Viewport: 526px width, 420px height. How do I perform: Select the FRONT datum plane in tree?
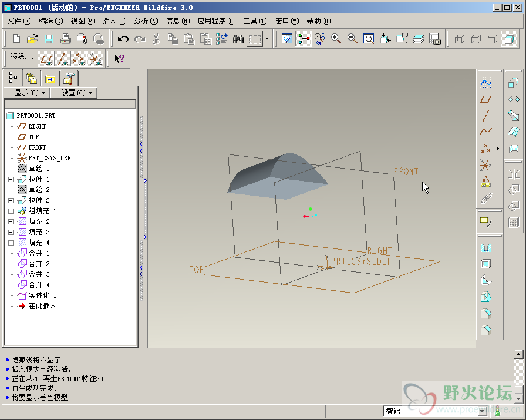point(37,147)
